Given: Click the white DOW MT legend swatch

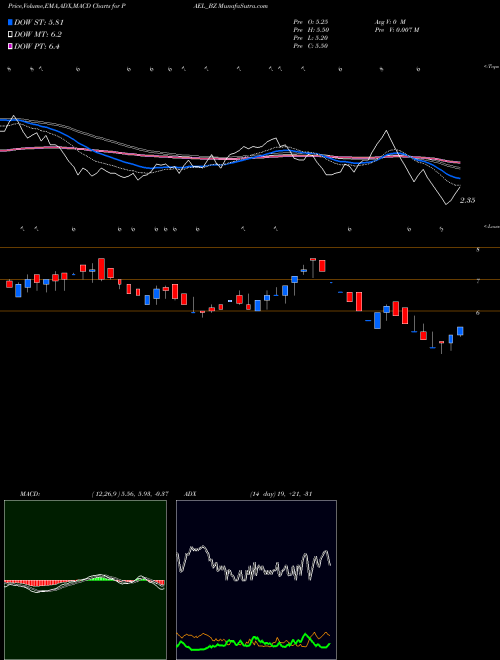Looking at the screenshot, I should click(10, 35).
